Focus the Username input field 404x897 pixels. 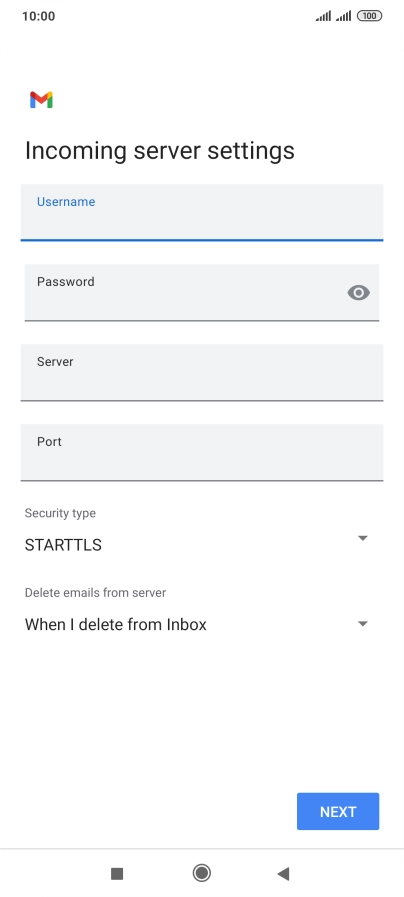202,212
